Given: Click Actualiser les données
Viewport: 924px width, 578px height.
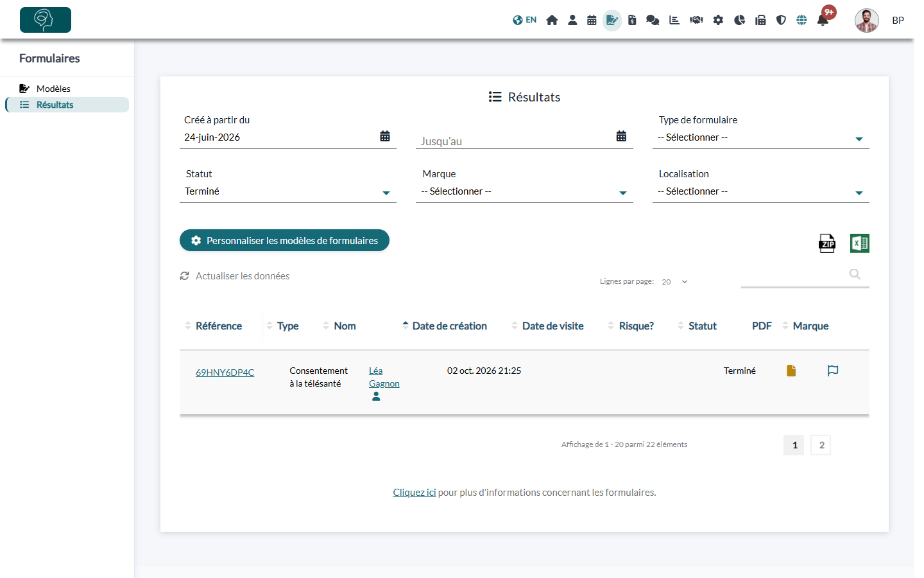Looking at the screenshot, I should 235,276.
